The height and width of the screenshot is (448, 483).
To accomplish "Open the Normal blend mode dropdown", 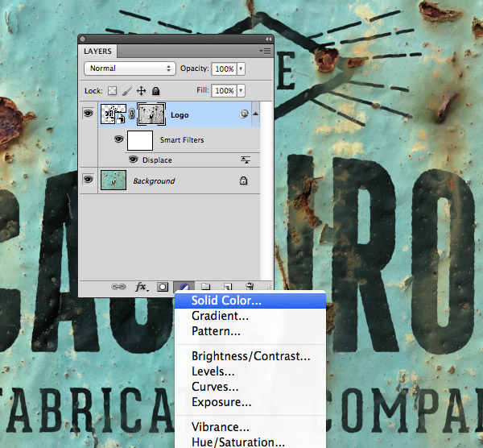I will [x=130, y=68].
